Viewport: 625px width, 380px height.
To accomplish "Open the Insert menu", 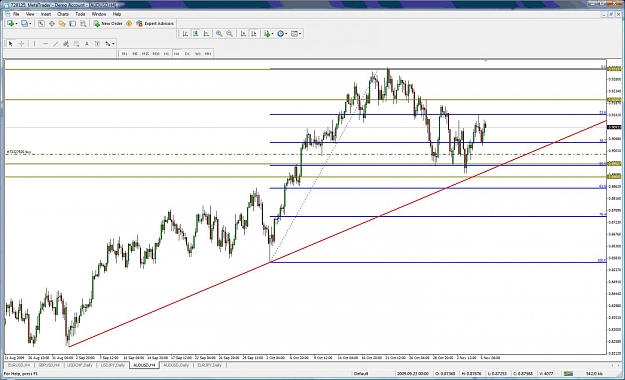I will pyautogui.click(x=46, y=14).
